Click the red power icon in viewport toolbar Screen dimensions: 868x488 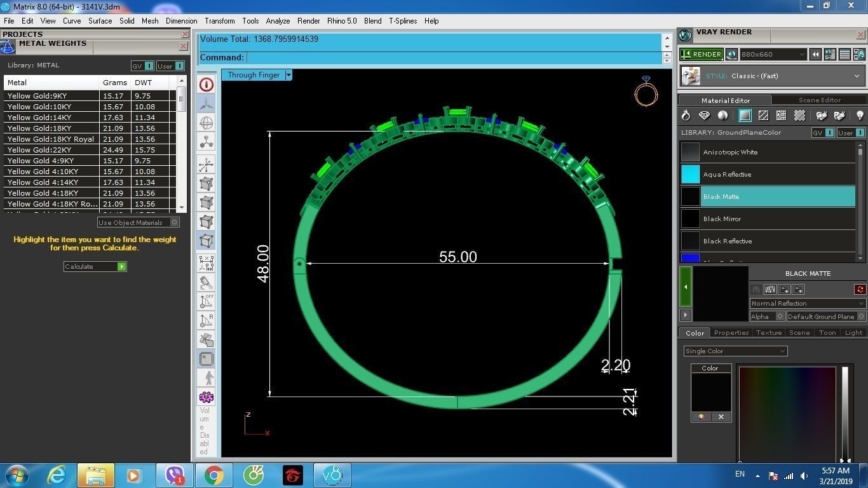pos(207,85)
